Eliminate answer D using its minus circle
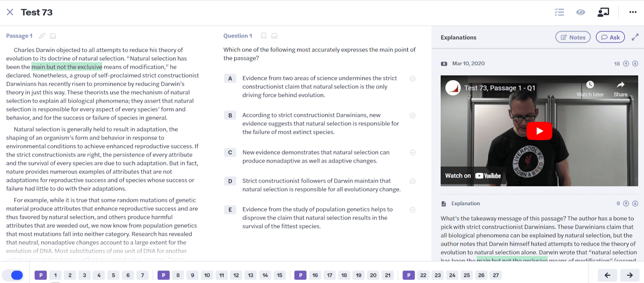This screenshot has height=283, width=644. tap(413, 181)
